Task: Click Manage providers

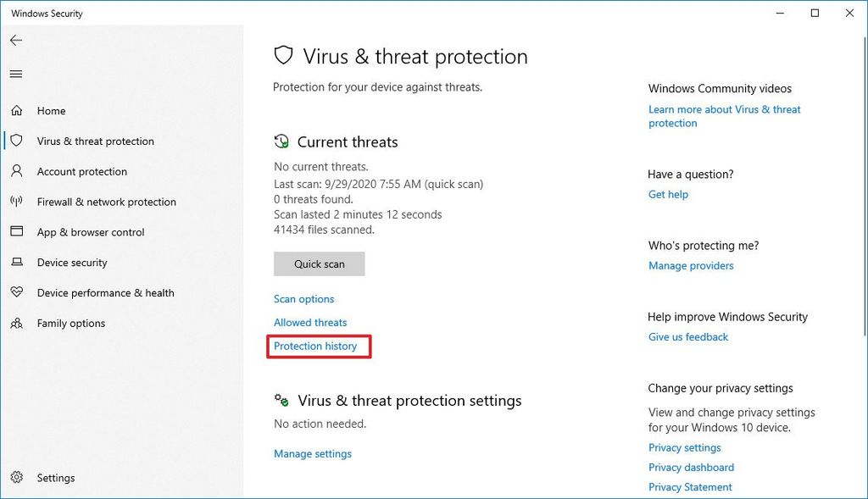Action: [x=690, y=265]
